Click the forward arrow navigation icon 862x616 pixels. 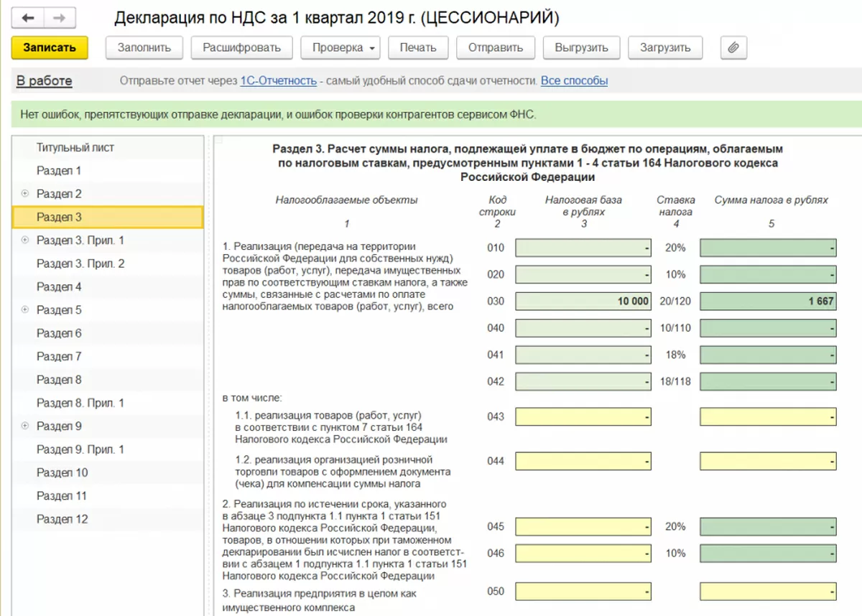coord(60,18)
